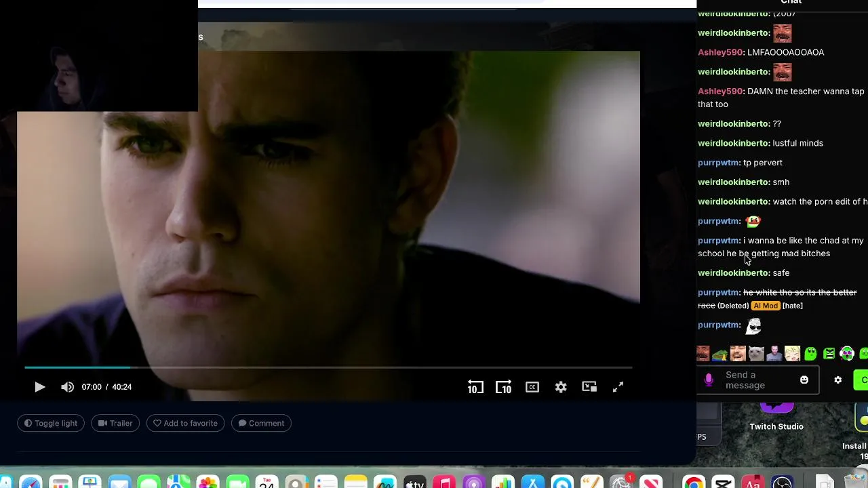868x488 pixels.
Task: Select the angry green blob emote
Action: point(829,353)
